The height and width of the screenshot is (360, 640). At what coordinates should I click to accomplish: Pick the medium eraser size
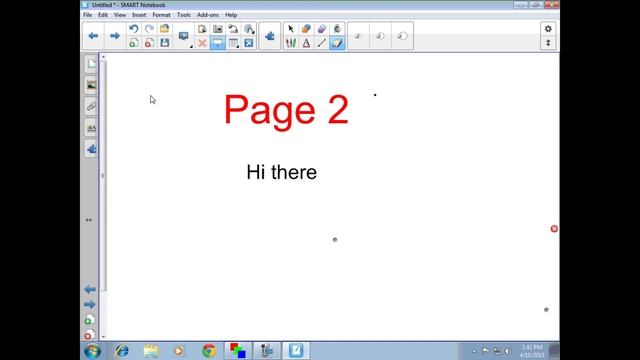(x=380, y=36)
